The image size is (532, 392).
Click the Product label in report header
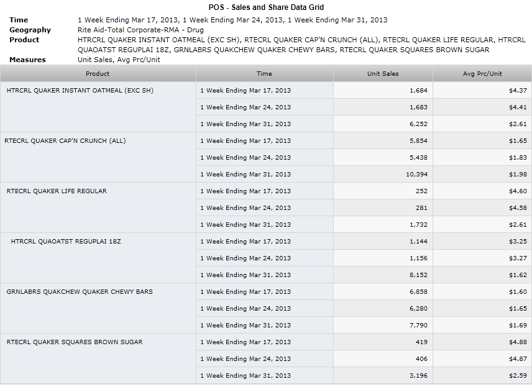pyautogui.click(x=24, y=40)
